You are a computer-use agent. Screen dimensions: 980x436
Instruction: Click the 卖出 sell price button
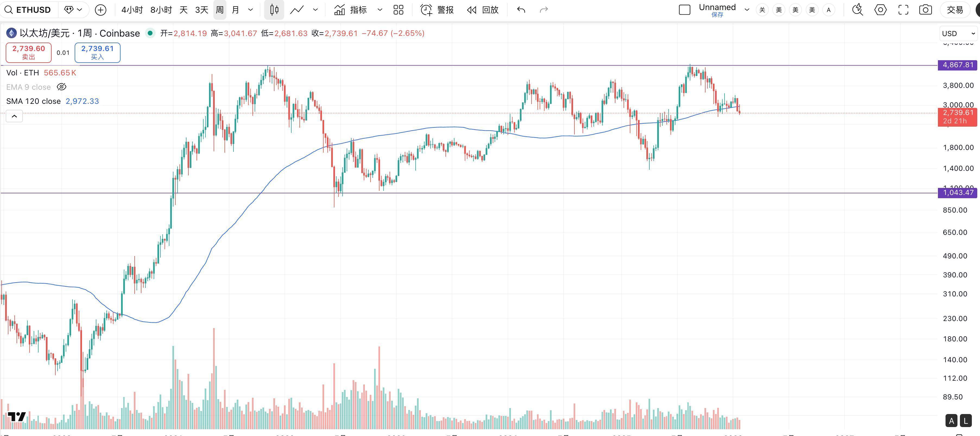tap(29, 52)
